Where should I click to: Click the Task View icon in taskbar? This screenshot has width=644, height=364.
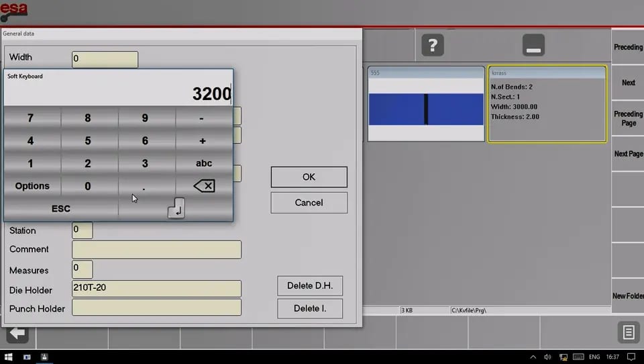coord(27,357)
